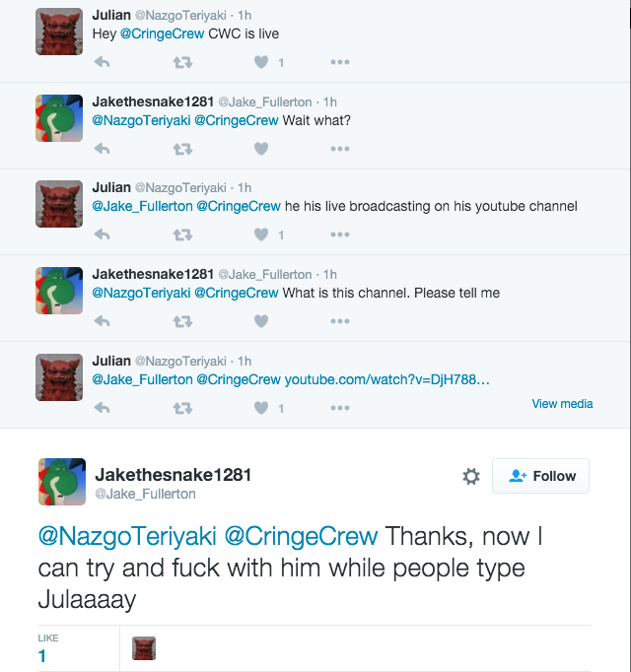Screen dimensions: 631x672
Task: Open the gear settings menu beside Follow
Action: [471, 476]
